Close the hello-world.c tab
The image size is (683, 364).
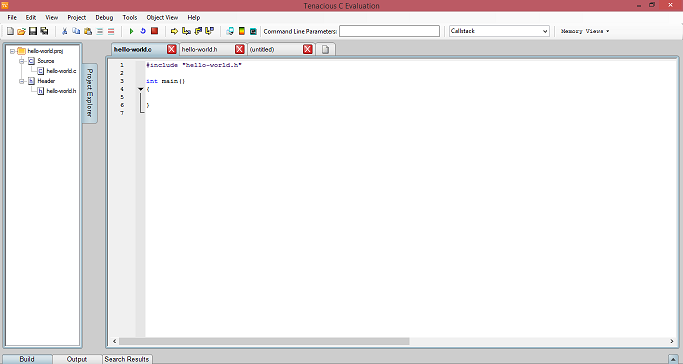click(172, 49)
